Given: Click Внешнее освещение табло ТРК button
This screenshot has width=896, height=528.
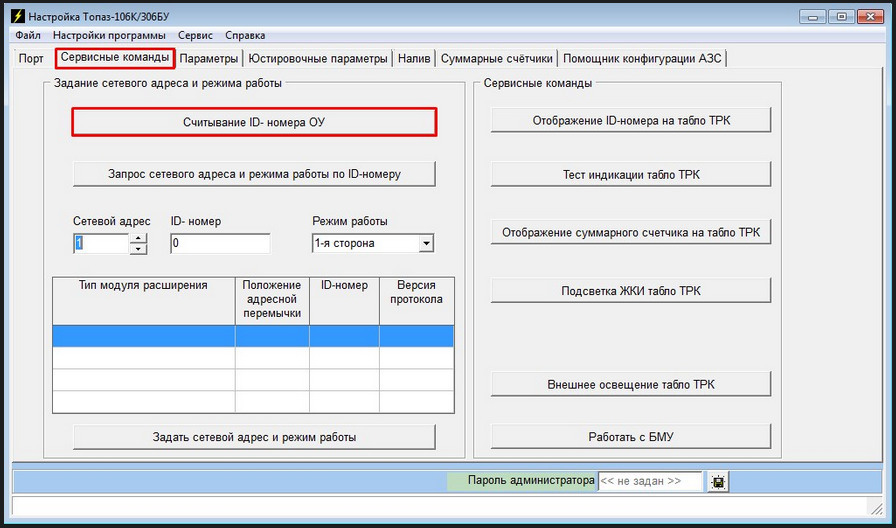Looking at the screenshot, I should 631,385.
